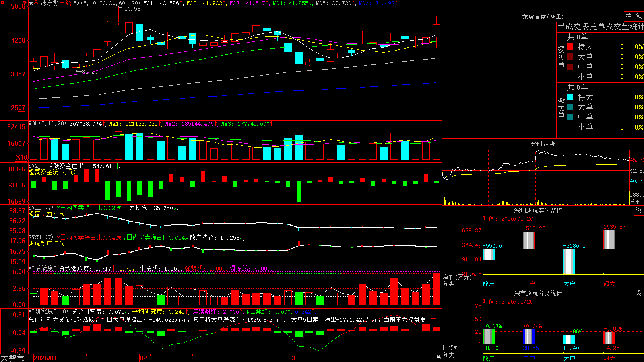Screen dimensions: 644x362
Task: Click the red question mark icon above the K-line chart
Action: (25, 3)
